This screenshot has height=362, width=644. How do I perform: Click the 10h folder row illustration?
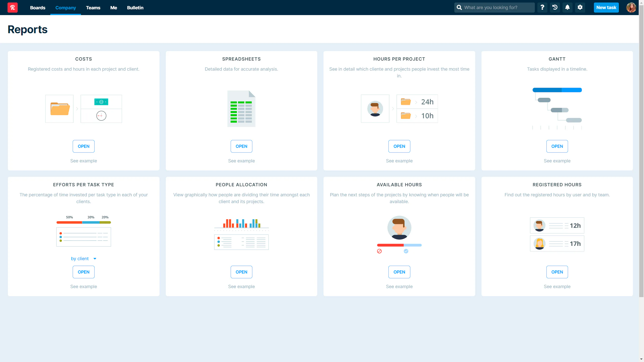[x=417, y=116]
